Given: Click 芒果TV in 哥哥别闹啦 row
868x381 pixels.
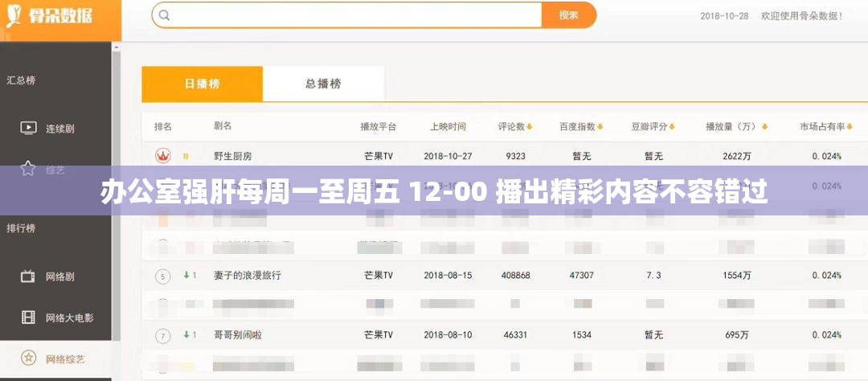Looking at the screenshot, I should tap(379, 335).
